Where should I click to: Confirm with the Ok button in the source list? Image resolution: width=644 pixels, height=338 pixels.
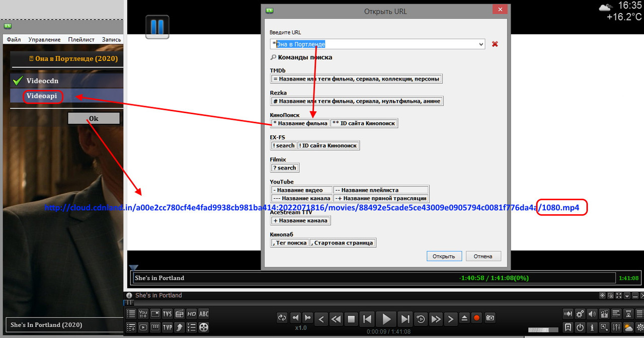pos(94,118)
